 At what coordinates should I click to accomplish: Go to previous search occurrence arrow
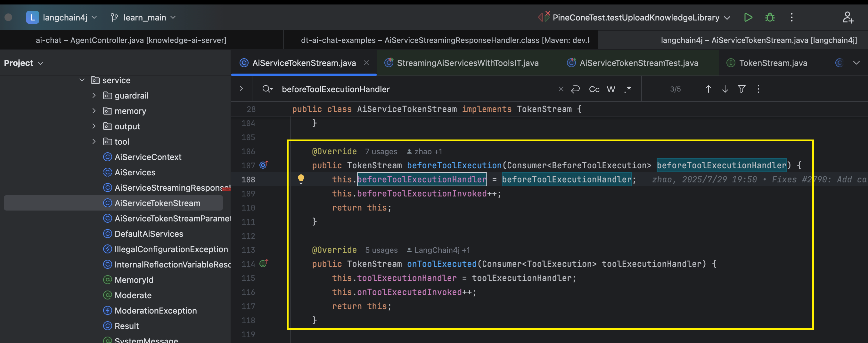click(x=708, y=89)
